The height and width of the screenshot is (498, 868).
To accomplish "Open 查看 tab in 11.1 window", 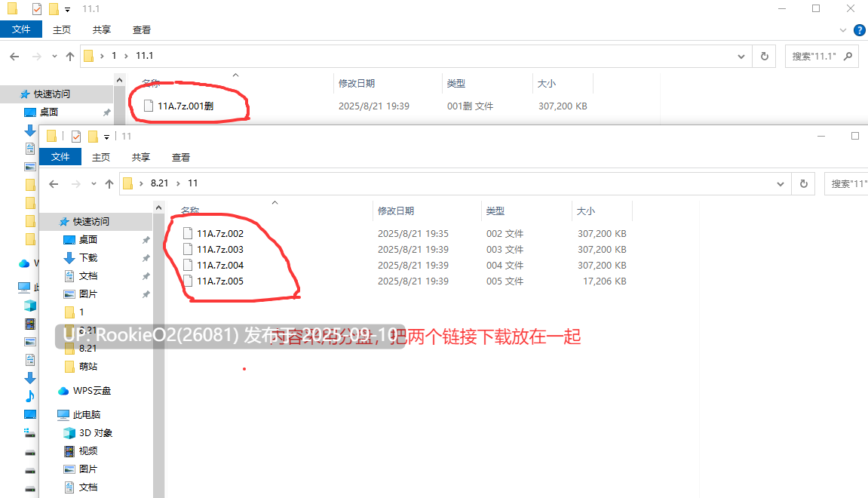I will pyautogui.click(x=141, y=30).
